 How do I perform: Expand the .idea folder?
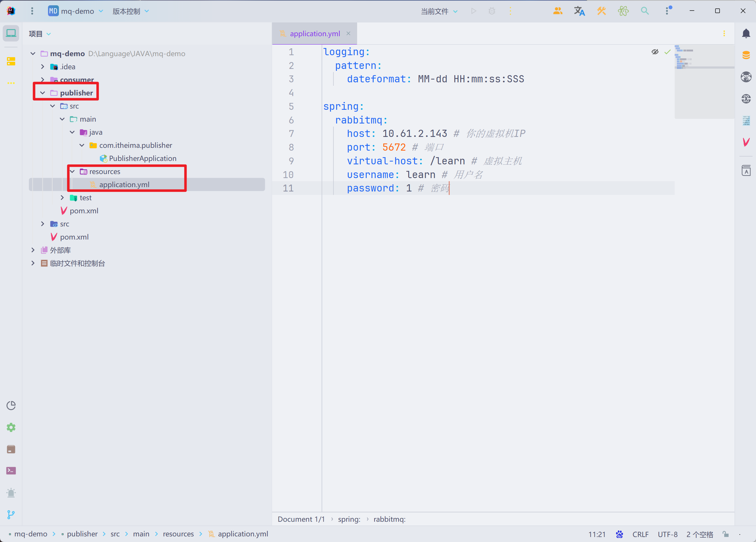[42, 66]
